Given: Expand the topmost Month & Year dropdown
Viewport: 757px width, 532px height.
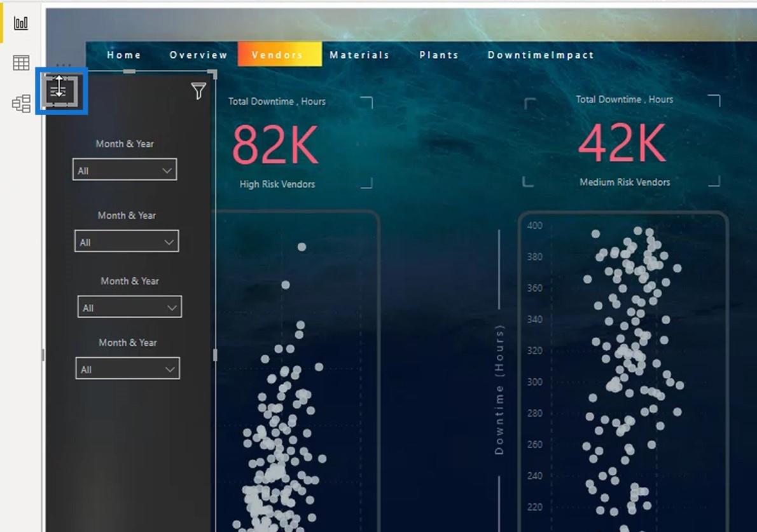Looking at the screenshot, I should click(125, 170).
